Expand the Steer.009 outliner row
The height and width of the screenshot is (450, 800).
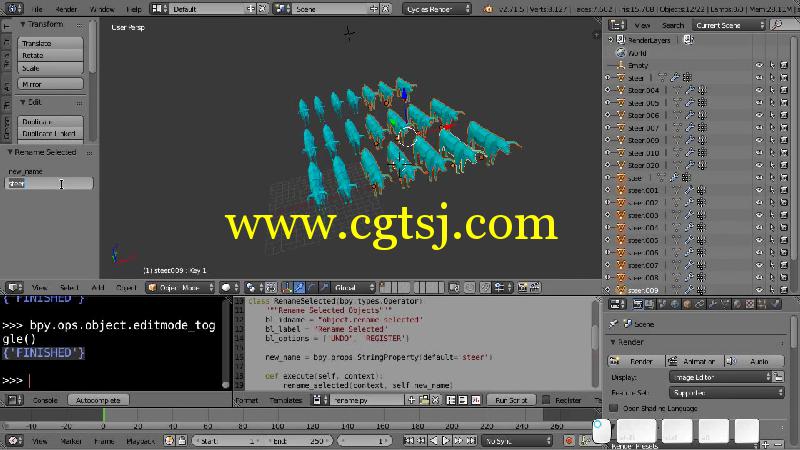[608, 140]
